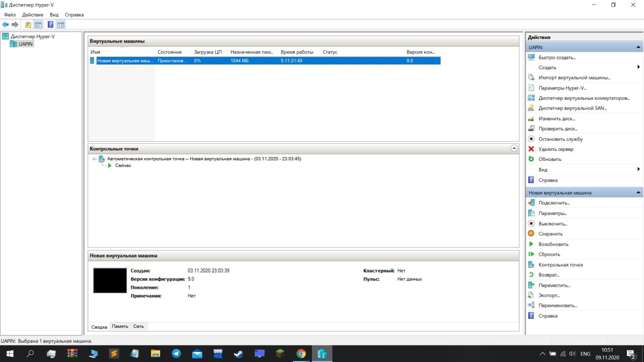Create a Контрольная точка checkpoint
The width and height of the screenshot is (644, 362).
pos(560,265)
